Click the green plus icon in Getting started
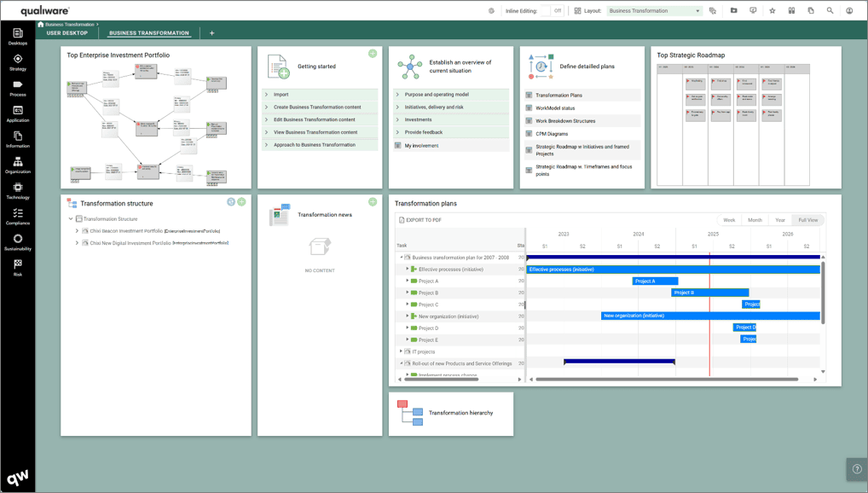The height and width of the screenshot is (493, 868). (373, 54)
